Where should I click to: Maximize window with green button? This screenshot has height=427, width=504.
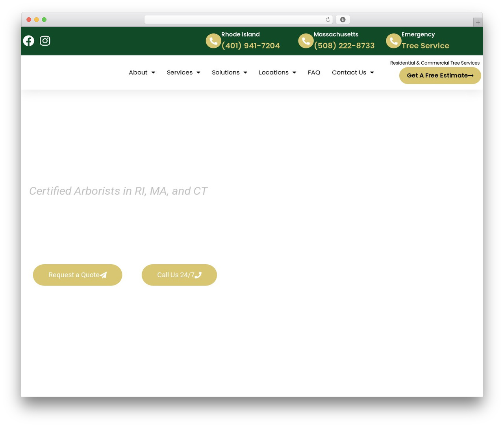pos(44,20)
